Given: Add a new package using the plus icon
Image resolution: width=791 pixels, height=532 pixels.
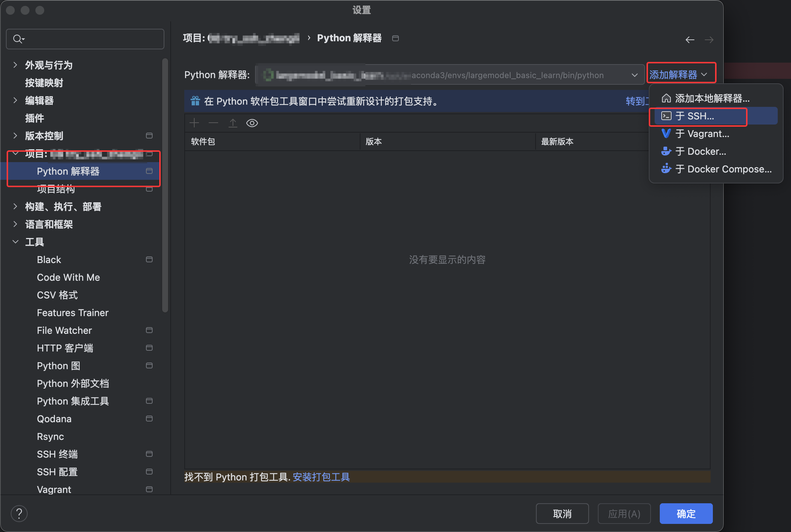Looking at the screenshot, I should tap(194, 123).
